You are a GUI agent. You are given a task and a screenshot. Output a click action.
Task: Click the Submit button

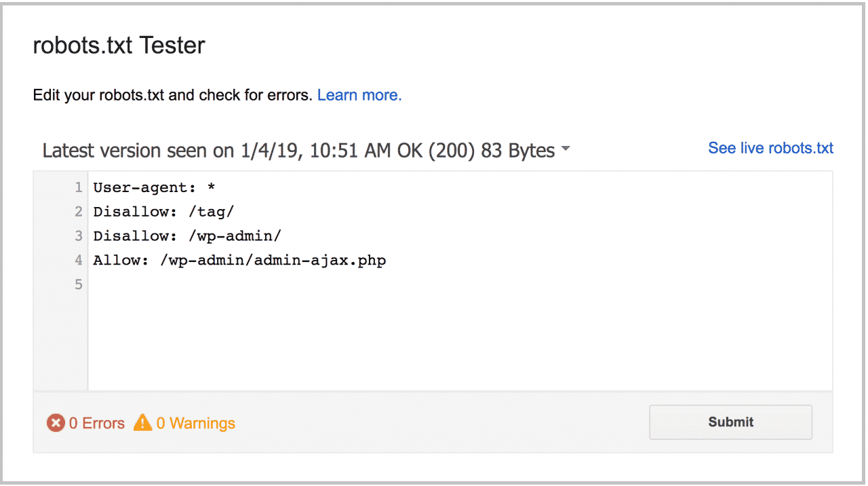(x=731, y=422)
